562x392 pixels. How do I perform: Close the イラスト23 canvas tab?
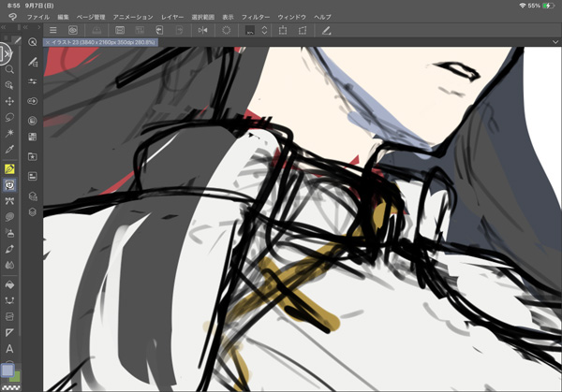(48, 43)
